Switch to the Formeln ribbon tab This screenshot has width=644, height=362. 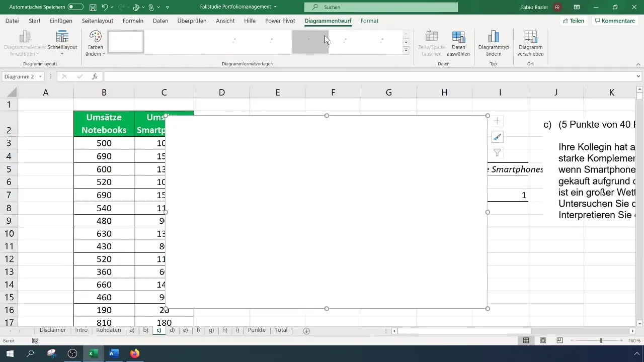[x=133, y=21]
